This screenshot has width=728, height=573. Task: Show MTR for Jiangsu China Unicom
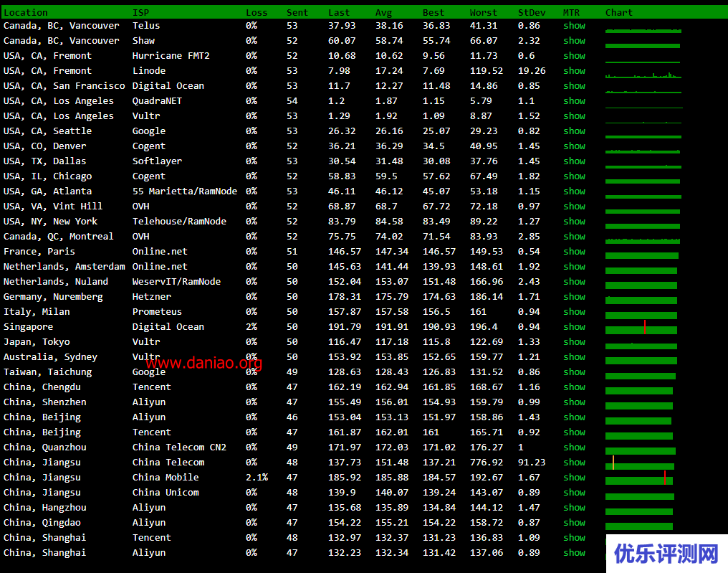(575, 492)
